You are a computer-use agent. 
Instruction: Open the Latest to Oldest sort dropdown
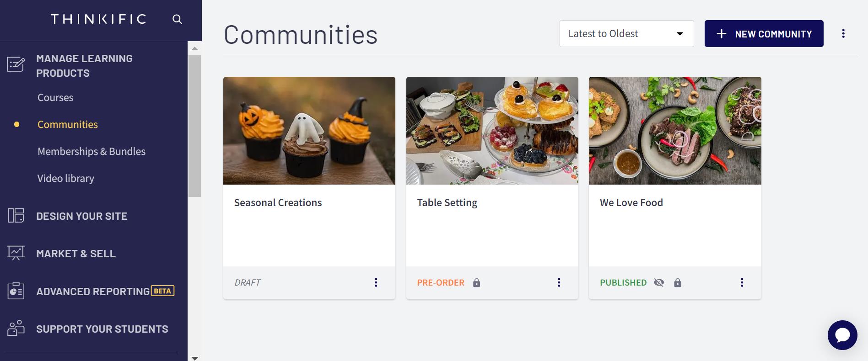626,33
